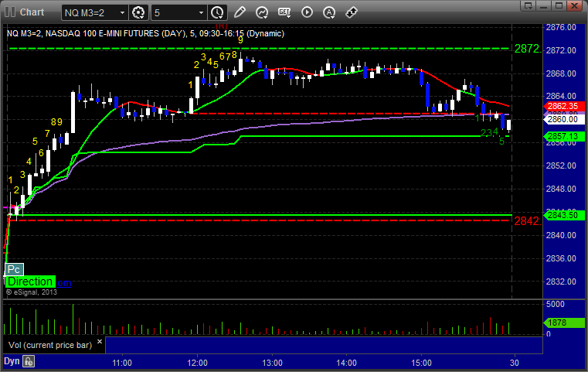
Task: Open the time template clock icon
Action: pyautogui.click(x=217, y=13)
